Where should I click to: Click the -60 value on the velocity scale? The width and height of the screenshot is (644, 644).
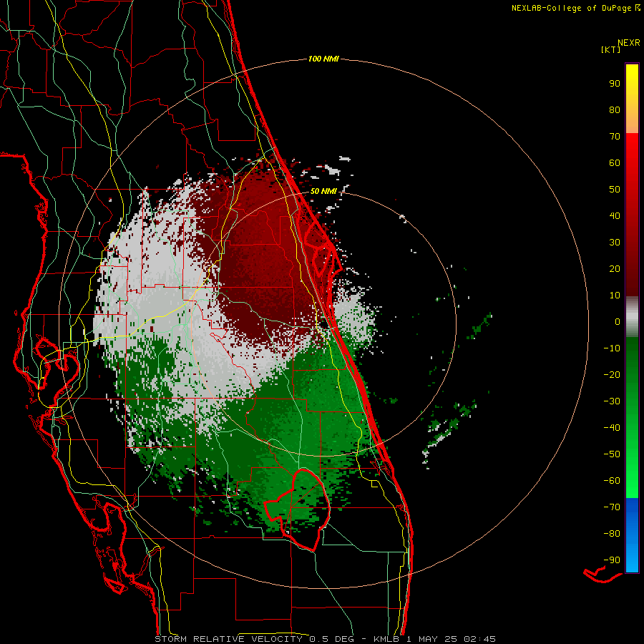click(612, 481)
